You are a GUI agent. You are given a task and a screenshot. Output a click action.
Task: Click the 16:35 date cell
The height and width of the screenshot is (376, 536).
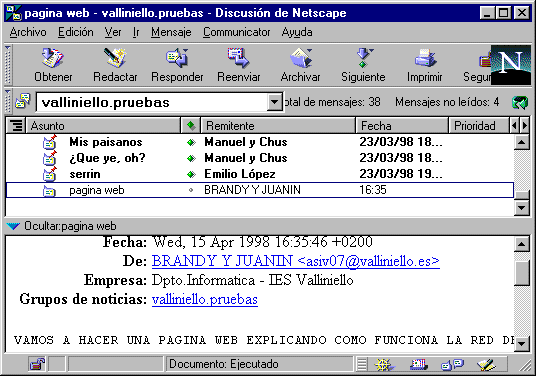click(x=373, y=190)
